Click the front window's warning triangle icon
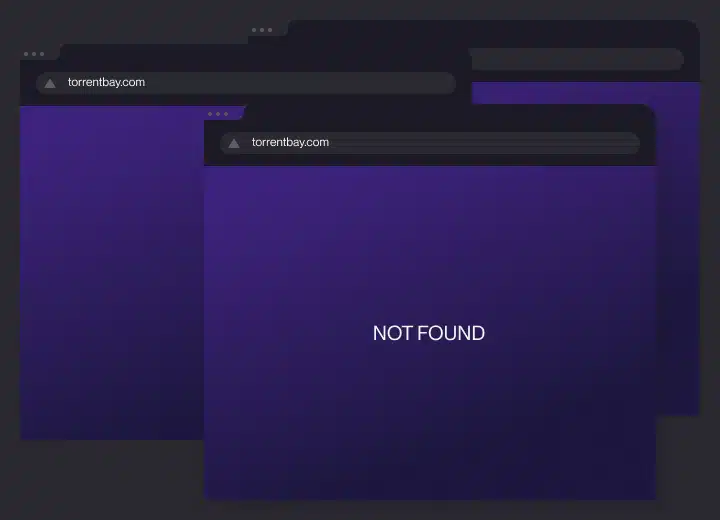 234,143
